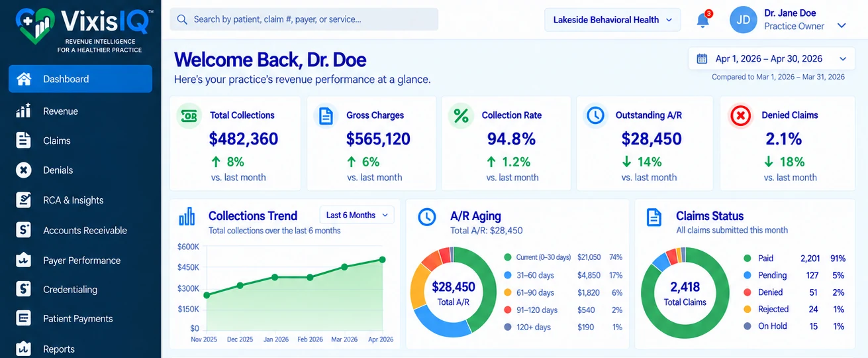
Task: Click the Dr. Jane Doe name
Action: click(x=790, y=13)
